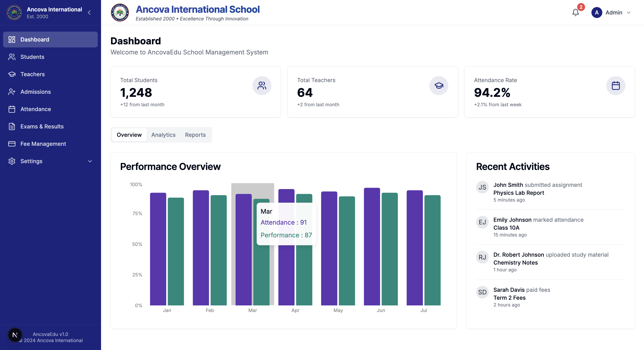Screen dimensions: 644x350
Task: Click the Fee Management card icon
Action: [12, 144]
